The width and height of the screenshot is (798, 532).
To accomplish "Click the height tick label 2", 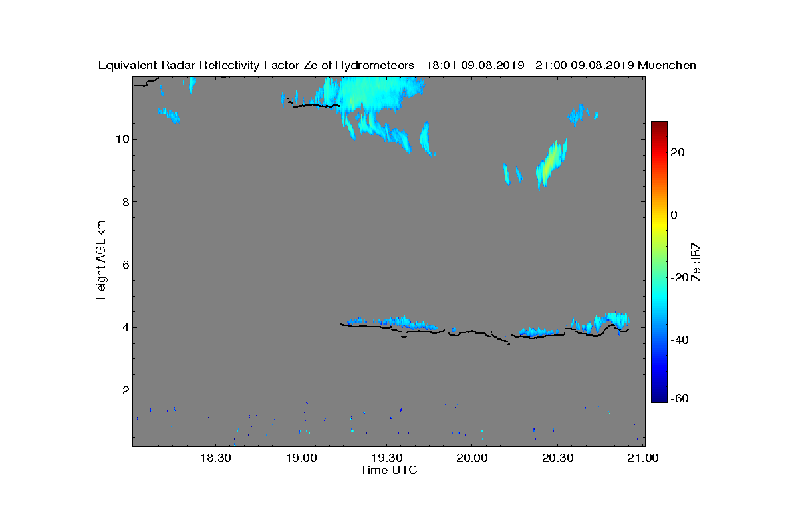I will 125,390.
